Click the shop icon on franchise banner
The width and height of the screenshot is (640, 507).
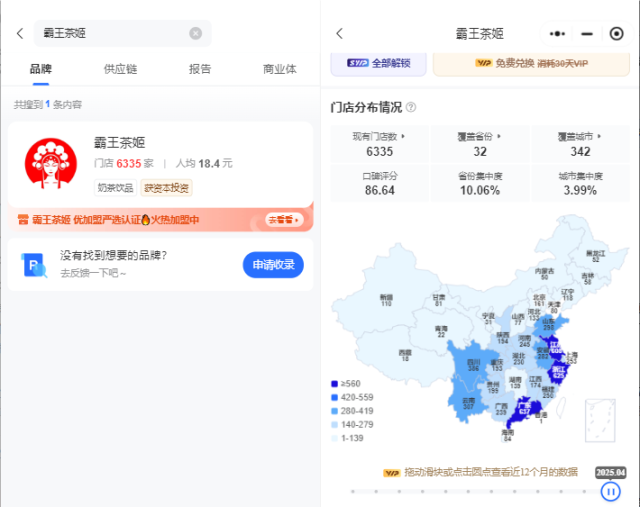pos(23,220)
